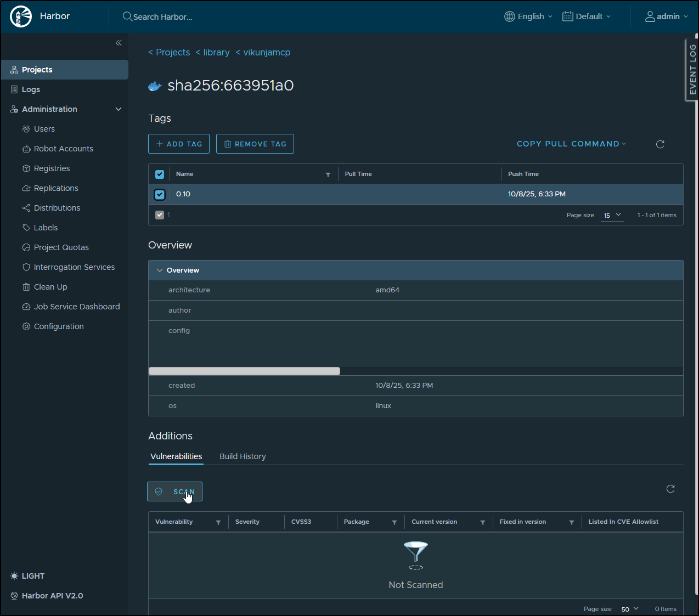Click the Search Harbor input field
699x616 pixels.
(x=162, y=17)
